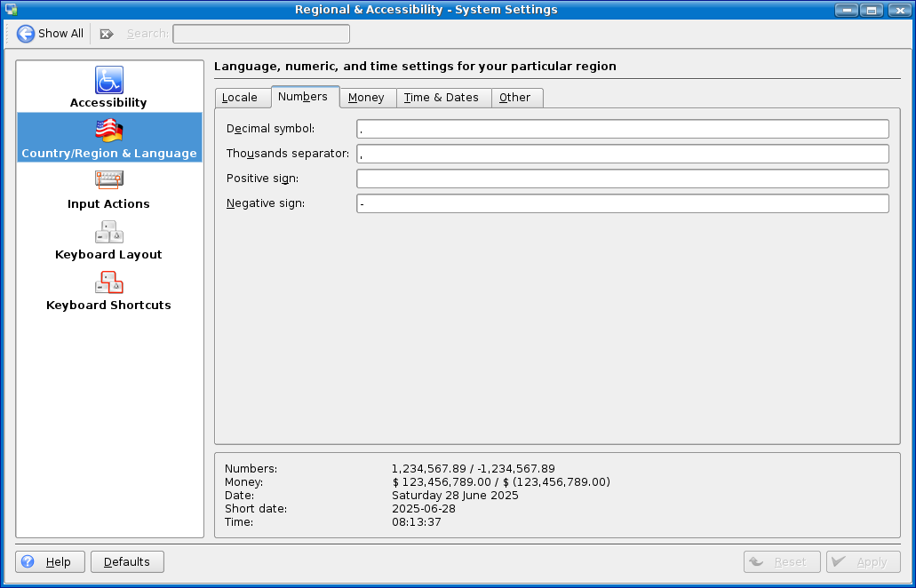916x588 pixels.
Task: Click the window menu icon in title bar
Action: tap(12, 10)
